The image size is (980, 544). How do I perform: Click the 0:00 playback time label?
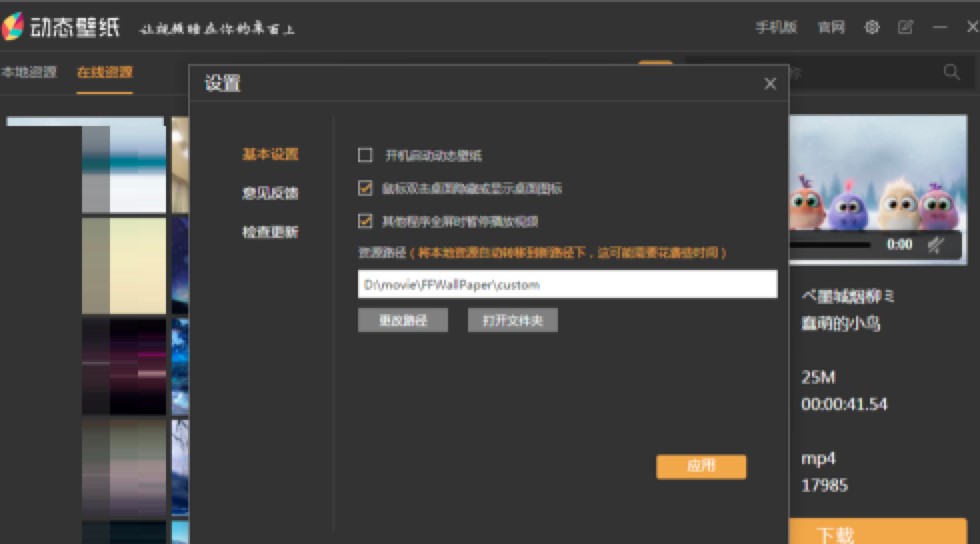click(x=899, y=244)
